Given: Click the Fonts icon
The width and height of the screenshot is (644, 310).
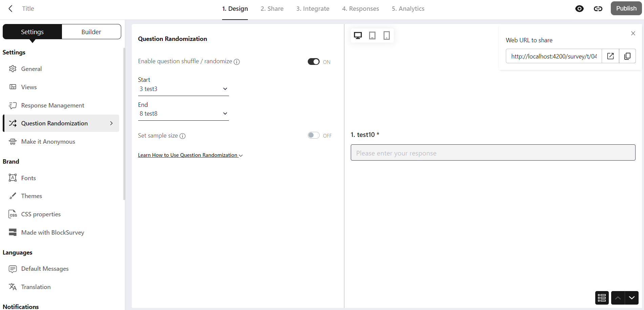Looking at the screenshot, I should point(13,178).
